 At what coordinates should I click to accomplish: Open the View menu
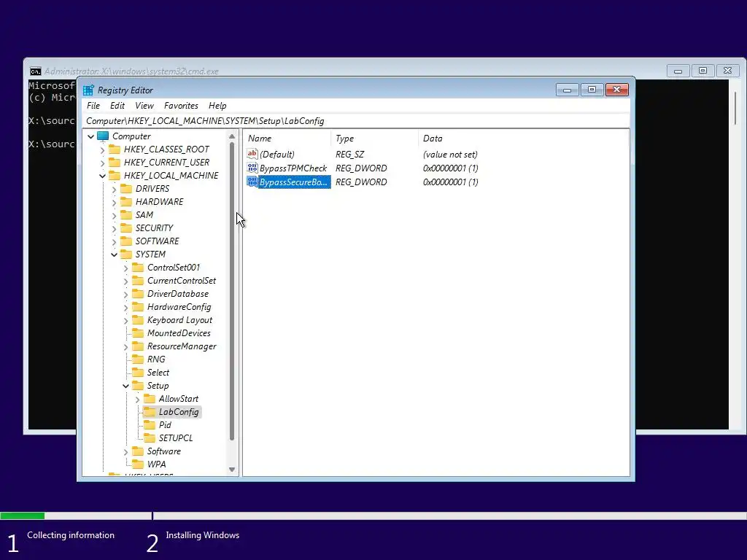click(144, 106)
